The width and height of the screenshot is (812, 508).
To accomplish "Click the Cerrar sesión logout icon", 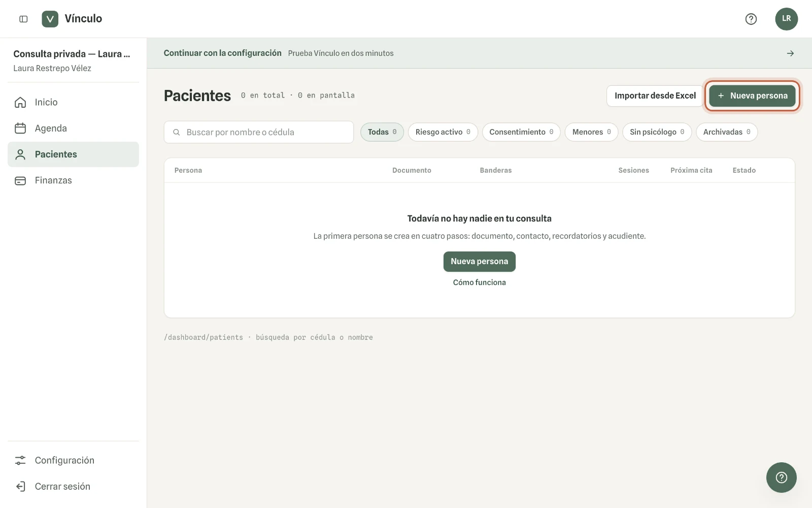I will point(20,486).
